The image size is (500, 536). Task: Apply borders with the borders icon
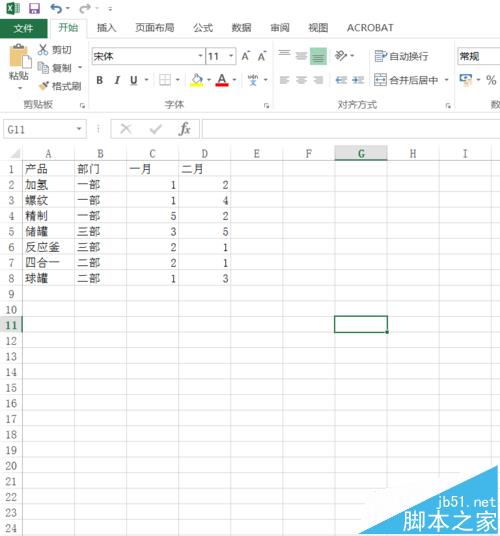tap(165, 80)
